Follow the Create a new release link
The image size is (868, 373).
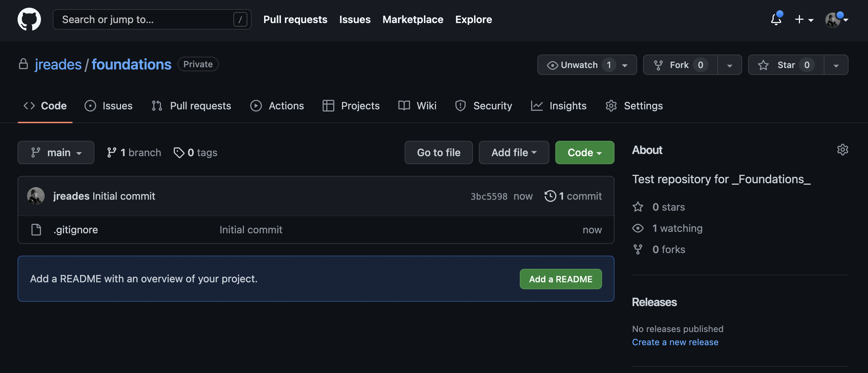click(x=675, y=342)
